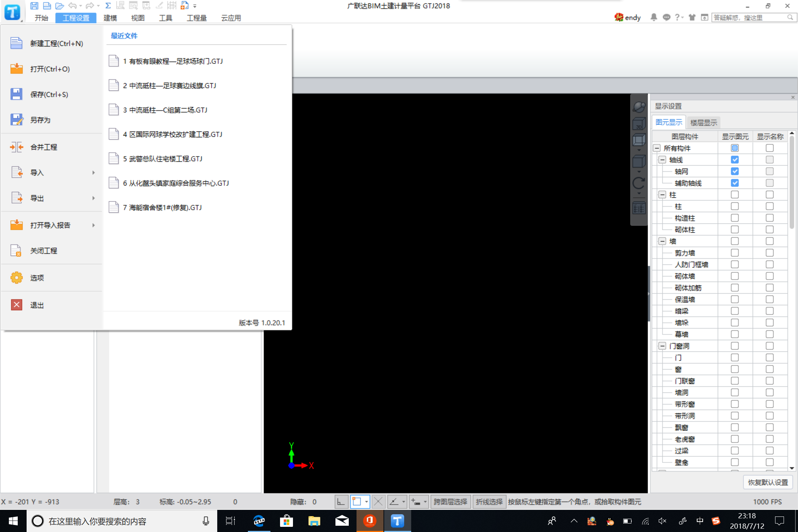Choose 关闭工程 from the file menu
The height and width of the screenshot is (532, 798).
pos(52,250)
